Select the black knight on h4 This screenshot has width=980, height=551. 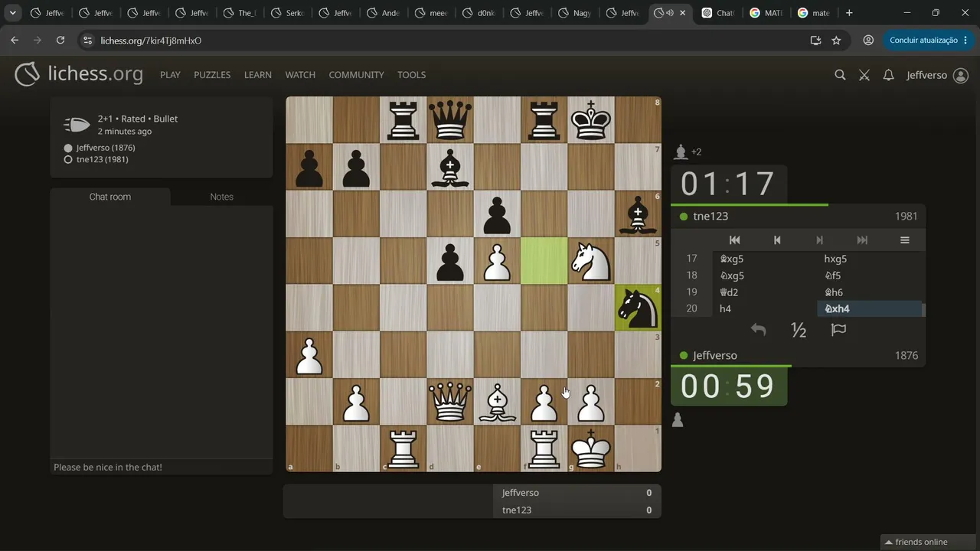click(x=638, y=308)
